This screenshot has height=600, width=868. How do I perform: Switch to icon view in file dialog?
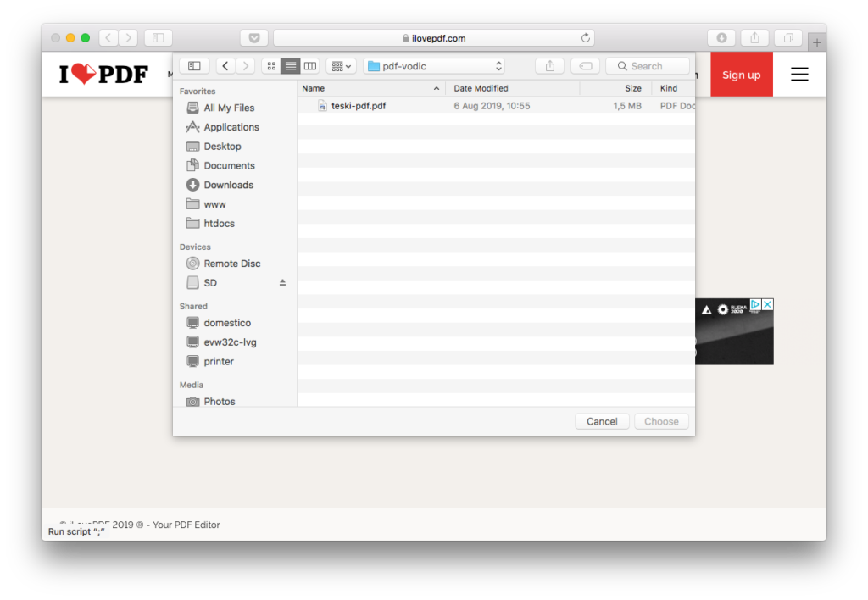(x=271, y=66)
